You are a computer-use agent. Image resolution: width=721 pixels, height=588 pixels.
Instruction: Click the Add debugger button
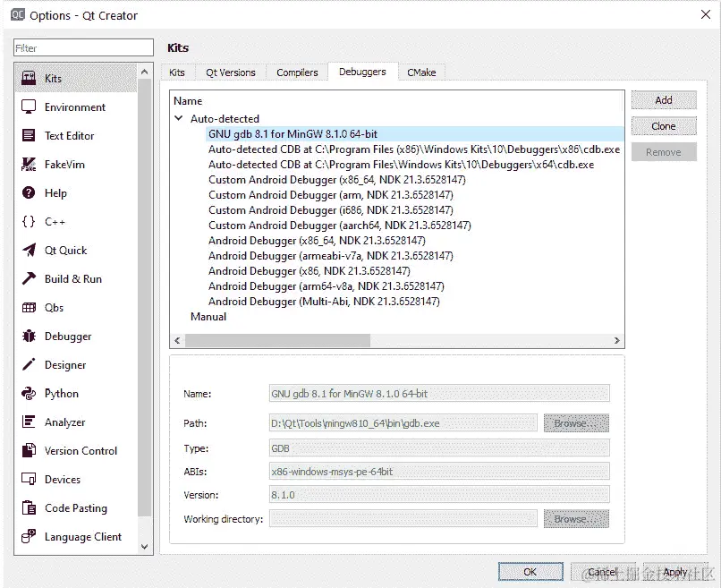coord(664,100)
